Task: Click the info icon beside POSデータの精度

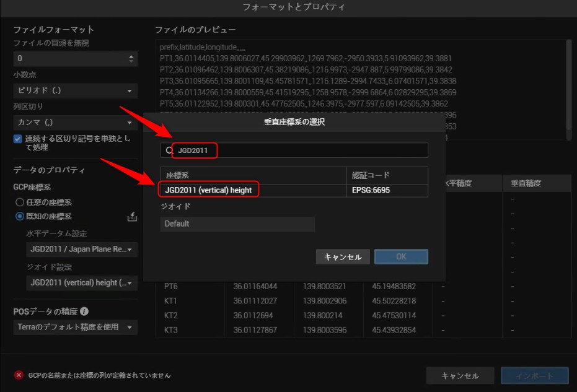Action: (x=84, y=311)
